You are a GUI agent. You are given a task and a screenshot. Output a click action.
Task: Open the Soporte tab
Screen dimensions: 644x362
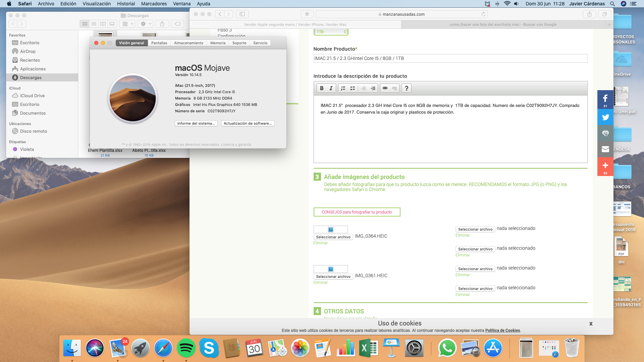point(239,43)
